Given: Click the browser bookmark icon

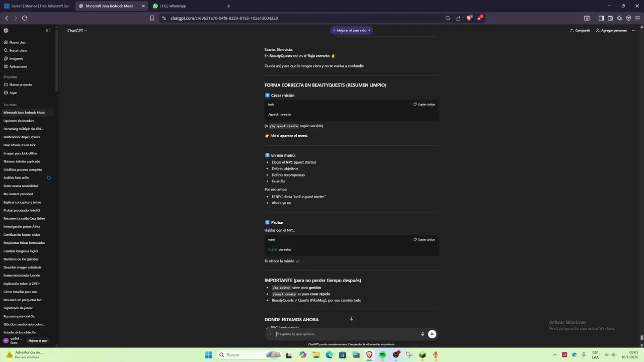Looking at the screenshot, I should click(x=152, y=18).
